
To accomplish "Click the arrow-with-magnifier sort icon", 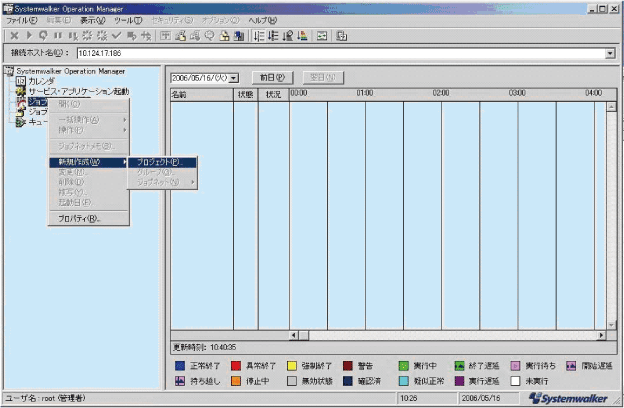I will pyautogui.click(x=287, y=36).
